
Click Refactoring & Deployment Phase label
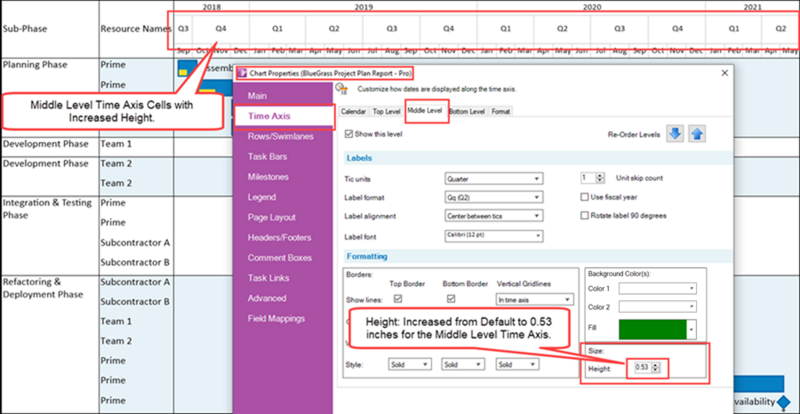(x=43, y=288)
